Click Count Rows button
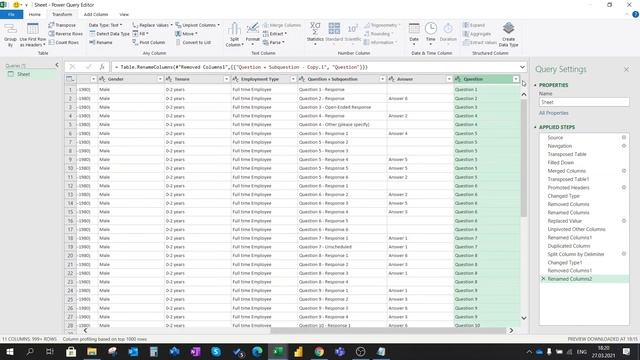 tap(63, 42)
